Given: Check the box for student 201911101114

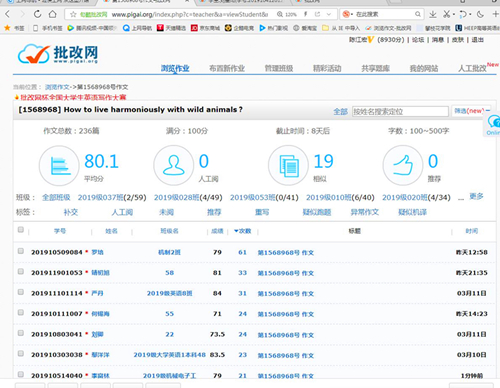Looking at the screenshot, I should 21,292.
